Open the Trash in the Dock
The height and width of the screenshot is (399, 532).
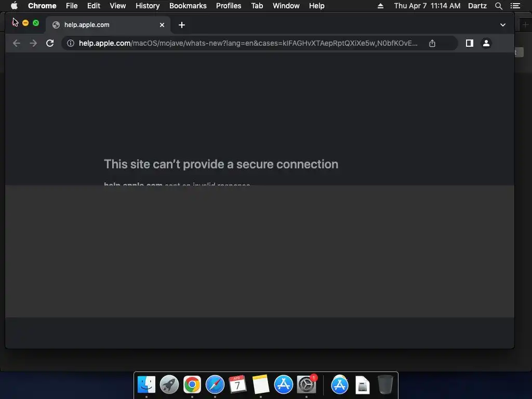point(385,384)
